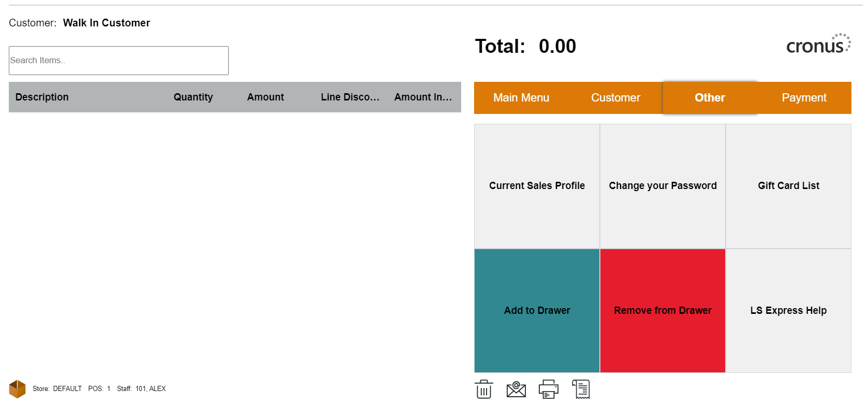Click the email receipt envelope icon
Screen dimensions: 868x405
[516, 389]
